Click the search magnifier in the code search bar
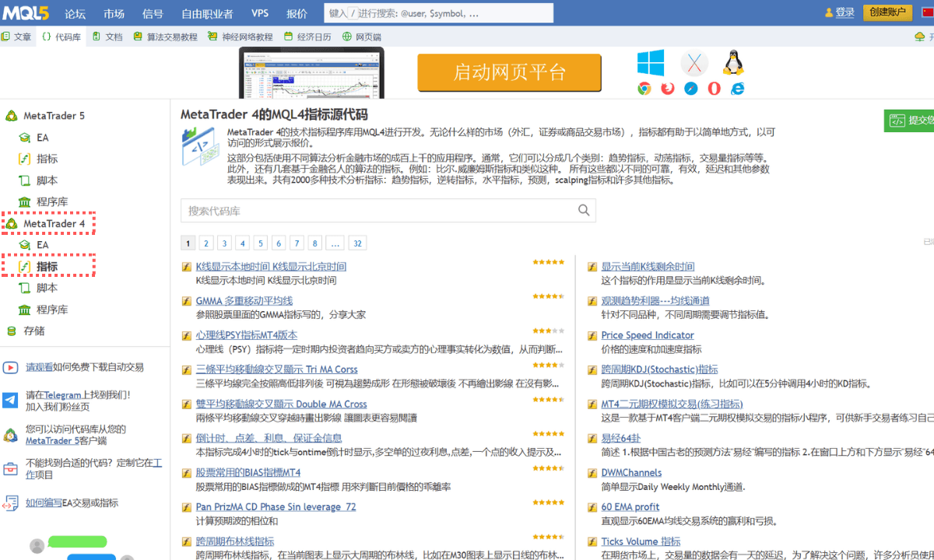The image size is (934, 560). 583,211
